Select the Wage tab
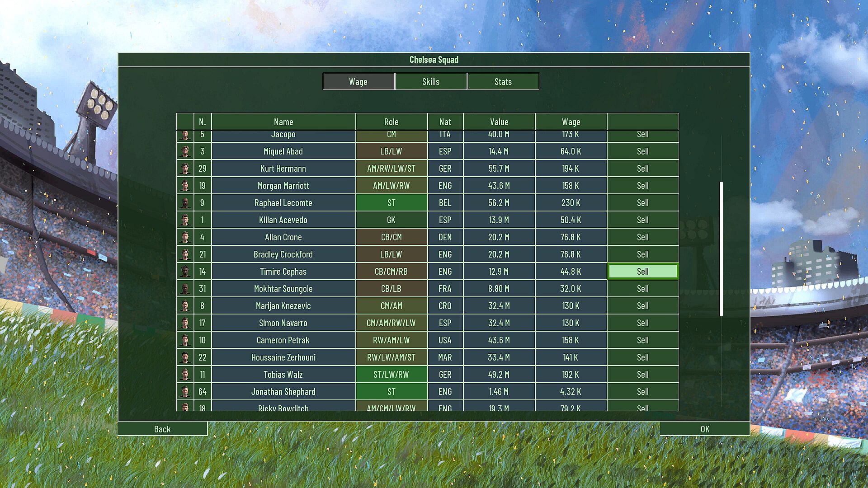 pos(358,82)
